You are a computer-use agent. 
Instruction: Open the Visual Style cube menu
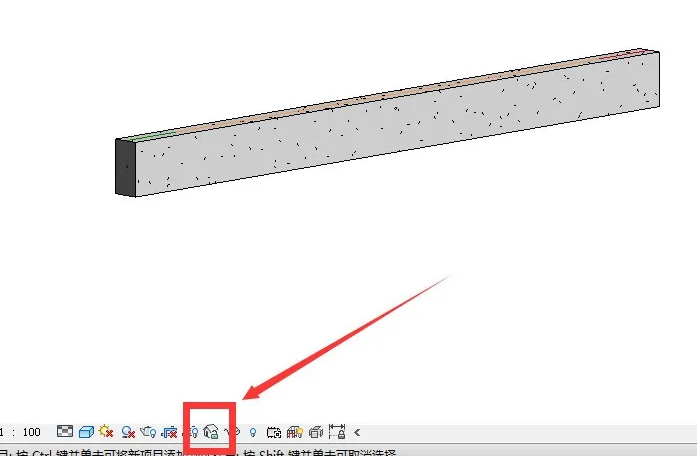point(86,432)
